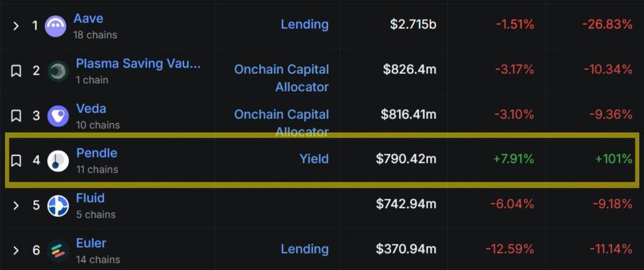644x270 pixels.
Task: Expand the Aave row chevron
Action: [x=16, y=26]
